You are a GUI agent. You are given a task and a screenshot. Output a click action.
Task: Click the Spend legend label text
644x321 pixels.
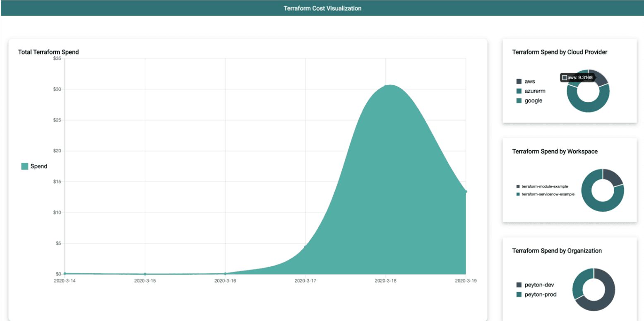(x=39, y=166)
